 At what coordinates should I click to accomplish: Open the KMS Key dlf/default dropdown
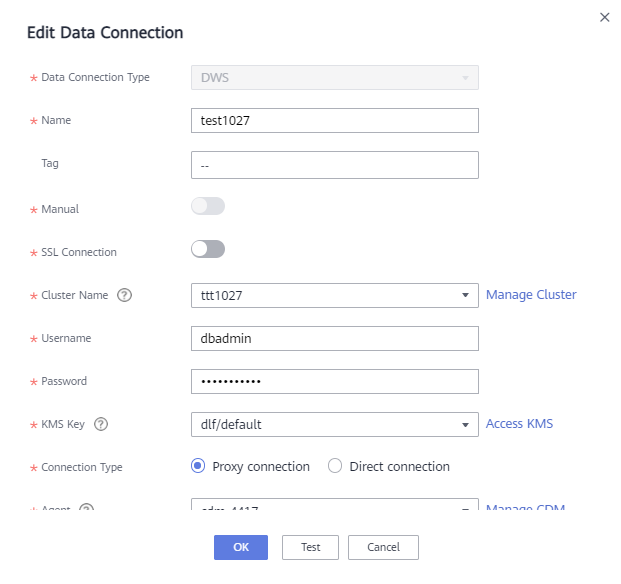(335, 424)
